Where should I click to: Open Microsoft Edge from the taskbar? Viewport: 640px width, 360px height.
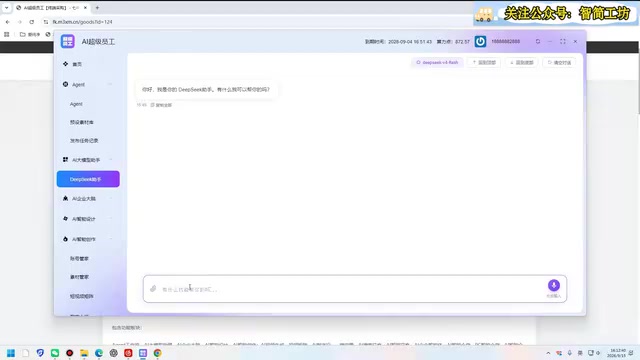click(99, 353)
